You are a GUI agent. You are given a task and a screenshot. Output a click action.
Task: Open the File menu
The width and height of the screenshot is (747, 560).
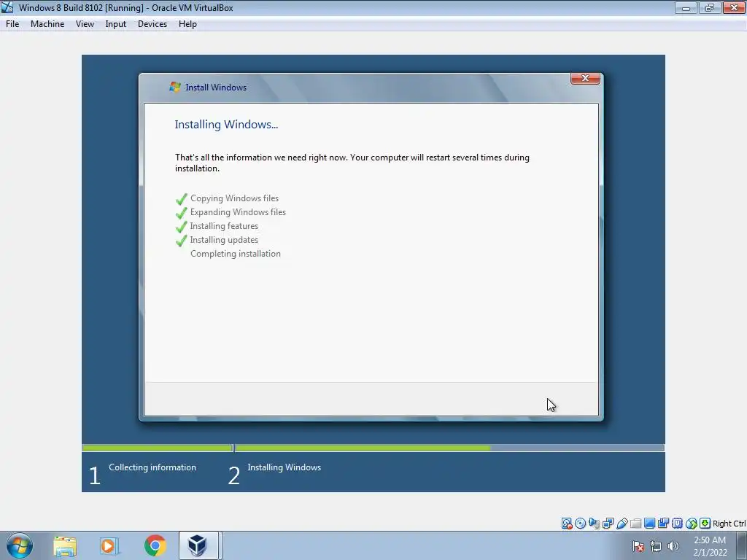(x=12, y=24)
